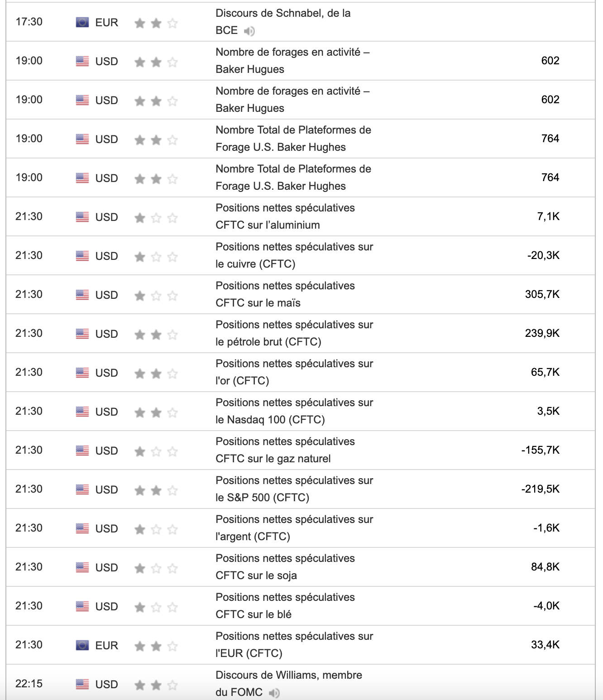The width and height of the screenshot is (603, 700).
Task: Click value -4,0K in blé row
Action: [x=546, y=606]
